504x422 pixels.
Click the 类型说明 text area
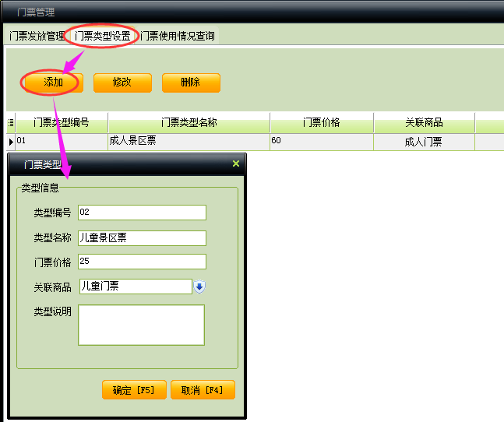click(x=141, y=325)
